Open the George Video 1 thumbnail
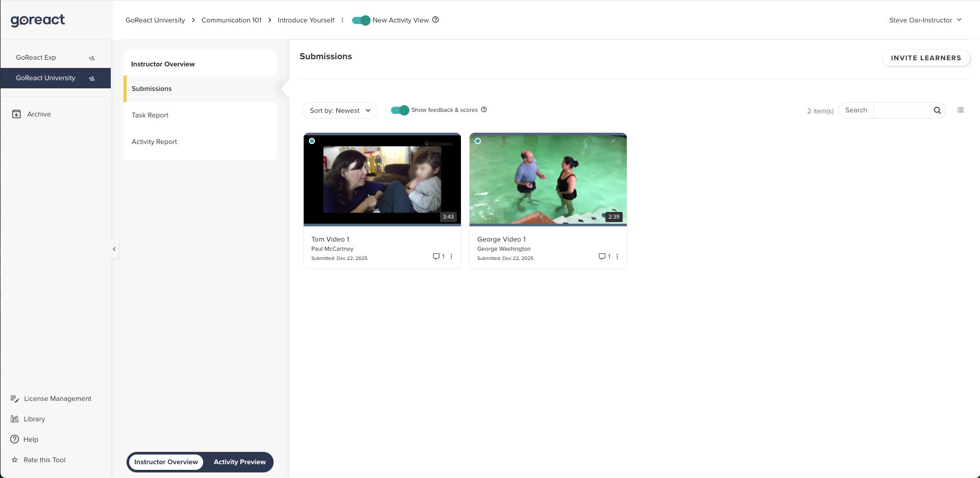 [x=548, y=179]
